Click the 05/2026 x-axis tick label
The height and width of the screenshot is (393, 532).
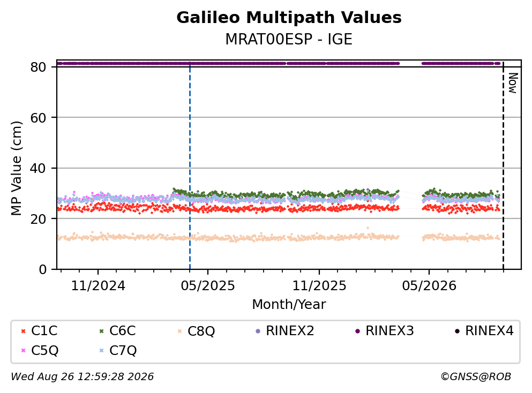click(x=429, y=286)
